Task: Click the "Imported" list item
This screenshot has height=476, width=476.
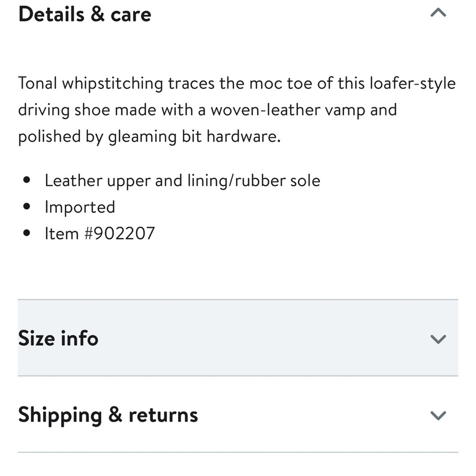Action: tap(80, 208)
